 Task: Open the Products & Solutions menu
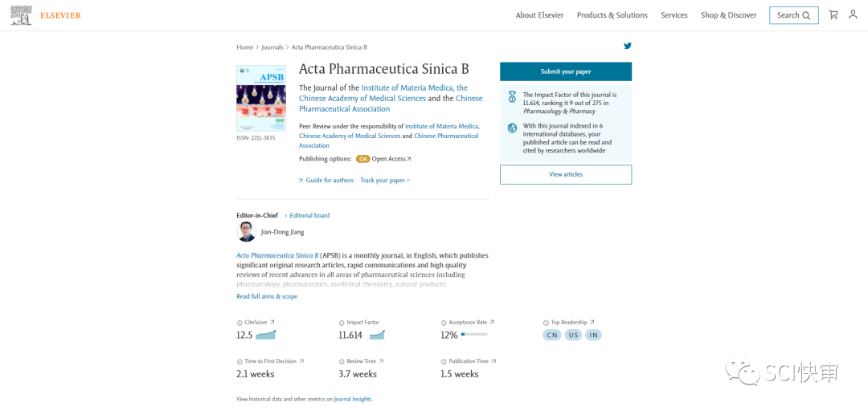[612, 15]
